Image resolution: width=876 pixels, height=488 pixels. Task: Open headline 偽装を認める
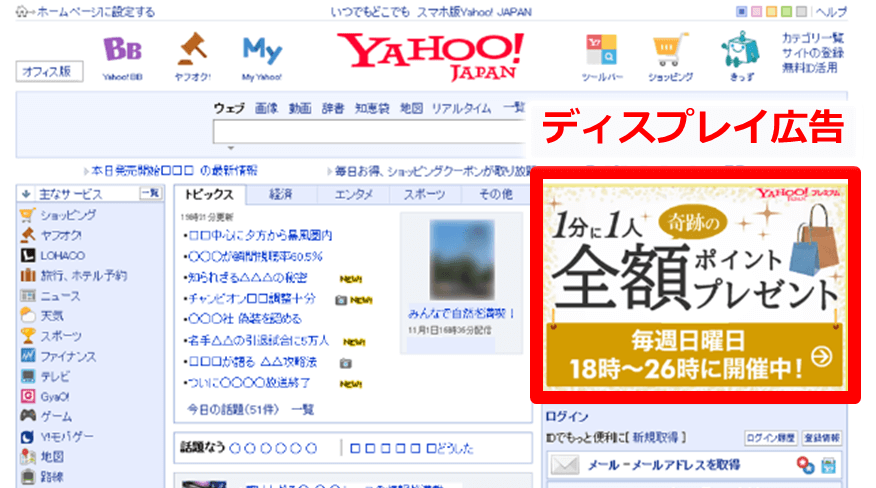(x=245, y=319)
